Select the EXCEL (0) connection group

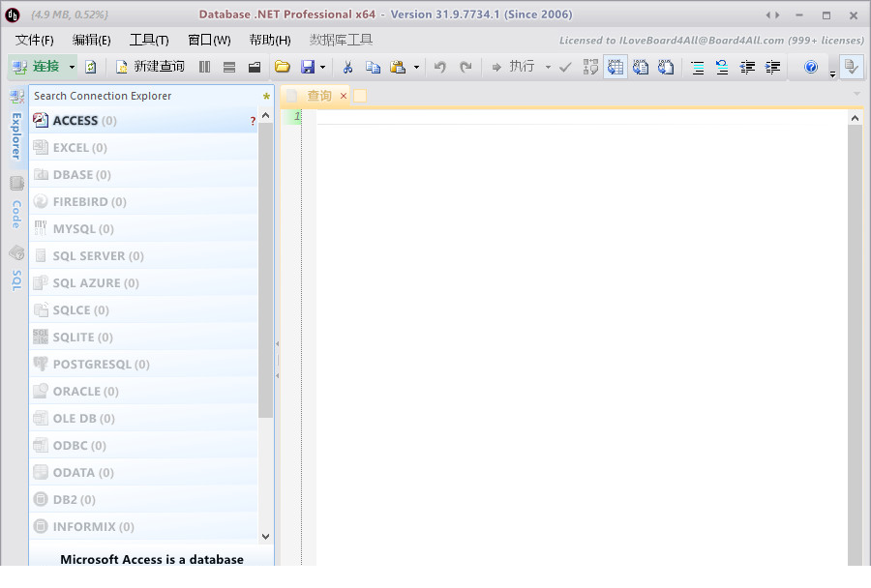pyautogui.click(x=144, y=148)
